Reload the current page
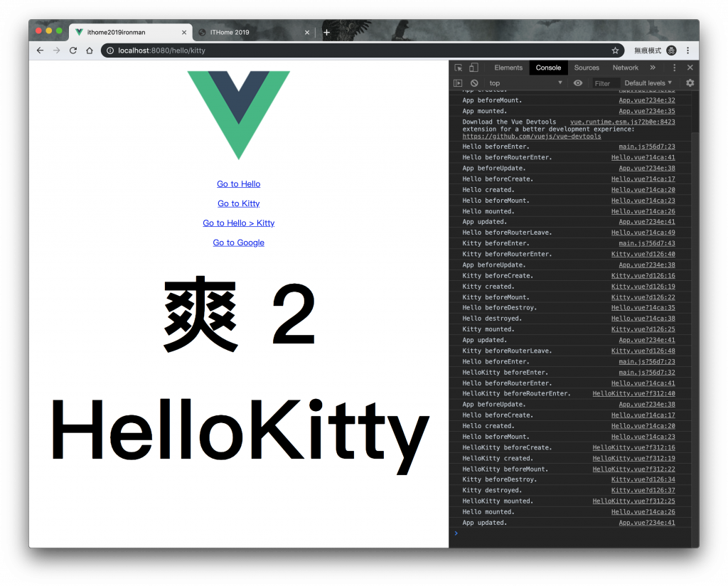 pyautogui.click(x=73, y=50)
